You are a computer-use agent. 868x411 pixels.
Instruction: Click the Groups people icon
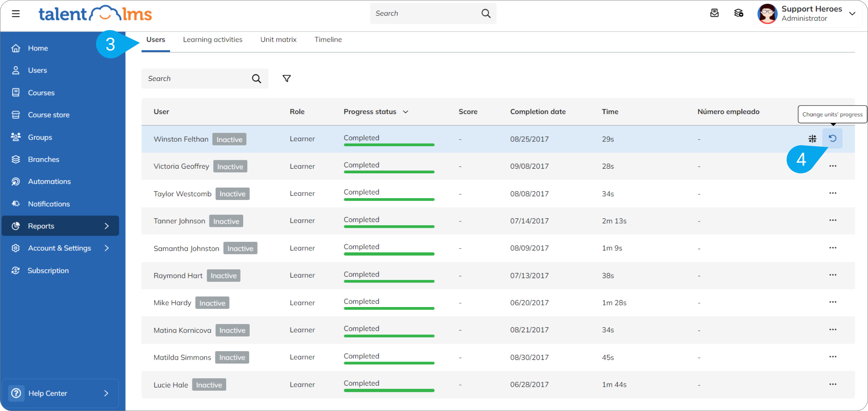click(x=15, y=137)
